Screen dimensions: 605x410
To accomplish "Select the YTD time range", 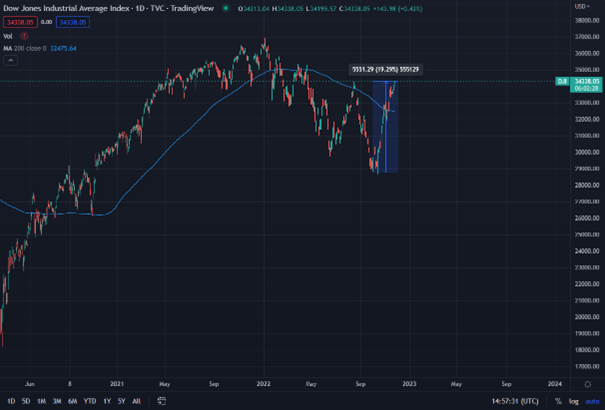I will [90, 401].
